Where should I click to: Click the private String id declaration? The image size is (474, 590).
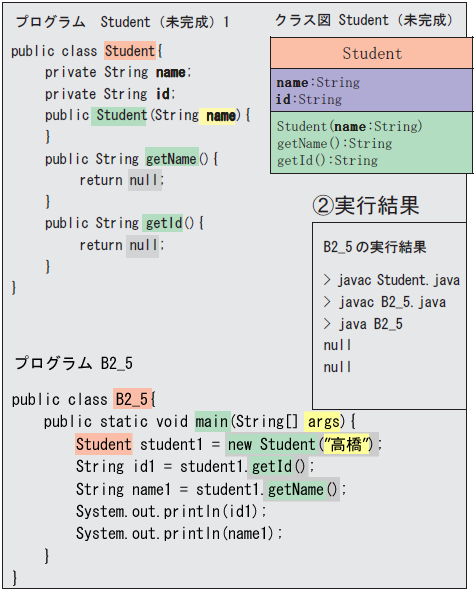tap(110, 94)
